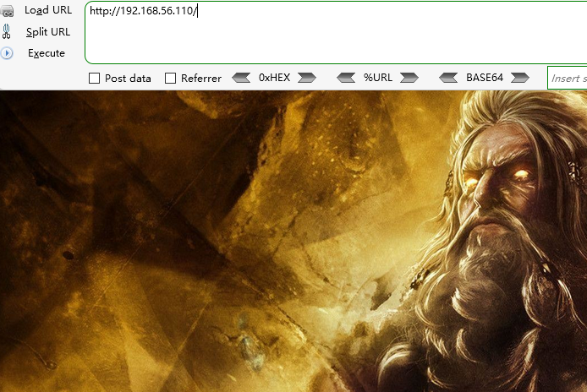Click the Load URL button label
The image size is (587, 392).
coord(48,10)
